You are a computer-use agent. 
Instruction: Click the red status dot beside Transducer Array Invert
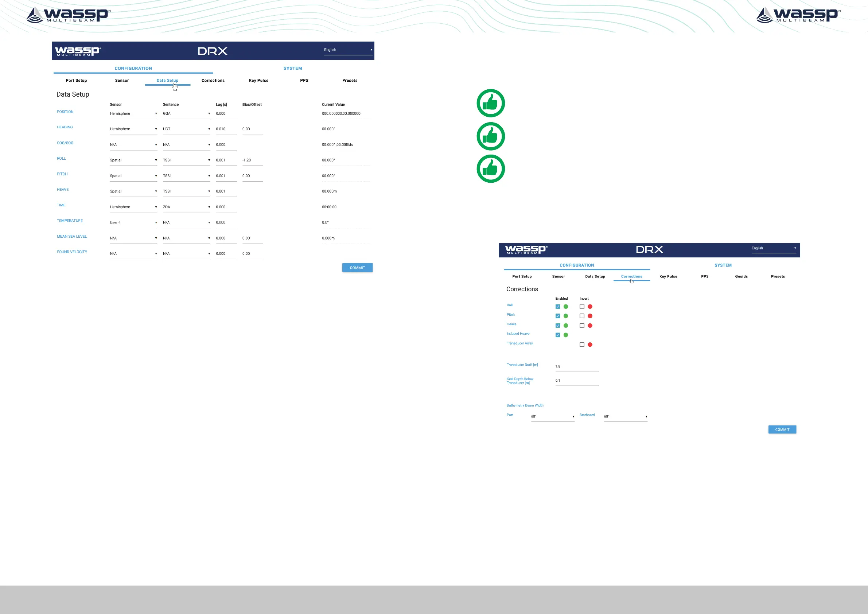590,345
